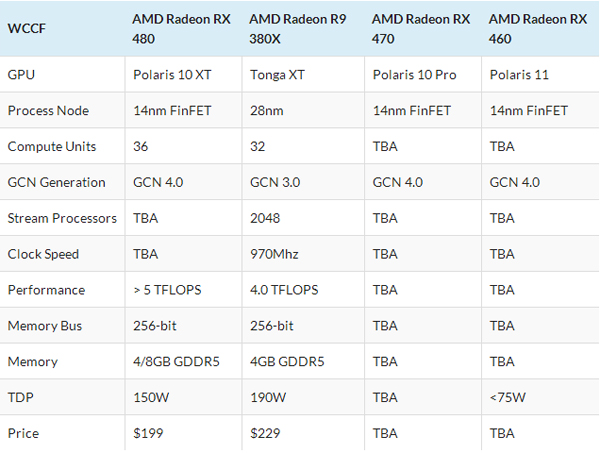
Task: Select the <75W TDP cell
Action: coord(504,398)
